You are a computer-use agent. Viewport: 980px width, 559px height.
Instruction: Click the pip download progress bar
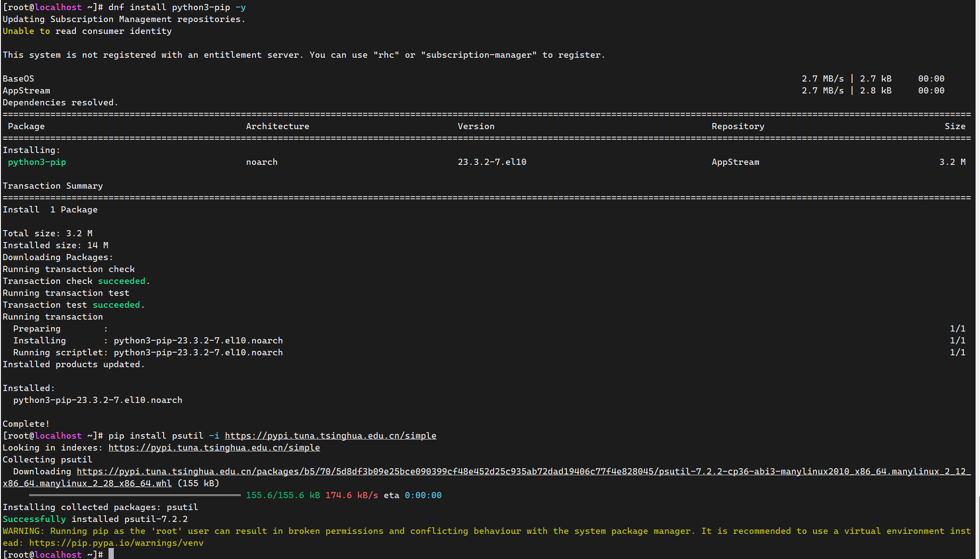(x=135, y=495)
